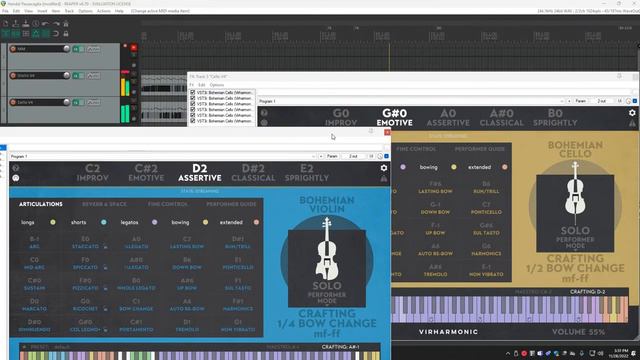Adjust the volume knob on the first track
This screenshot has height=360, width=640.
coord(67,49)
